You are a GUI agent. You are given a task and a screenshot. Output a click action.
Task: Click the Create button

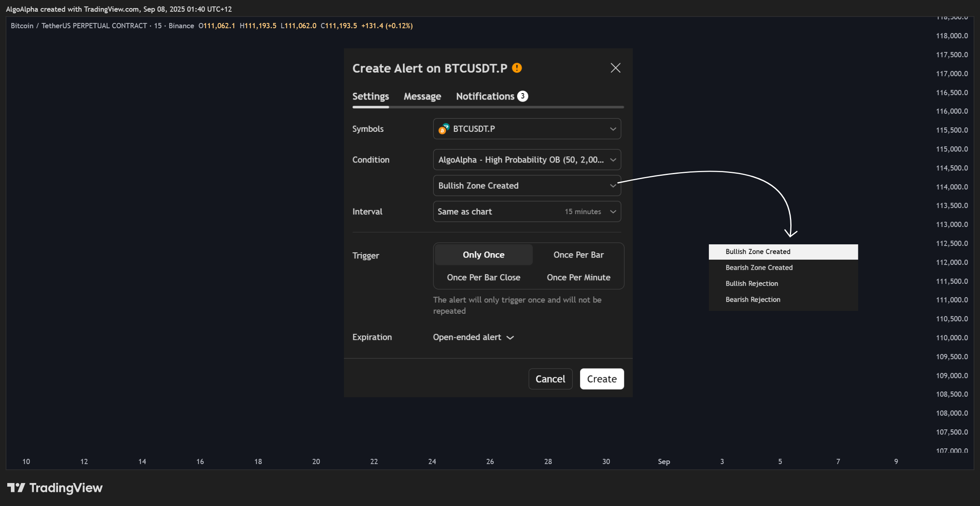point(602,379)
